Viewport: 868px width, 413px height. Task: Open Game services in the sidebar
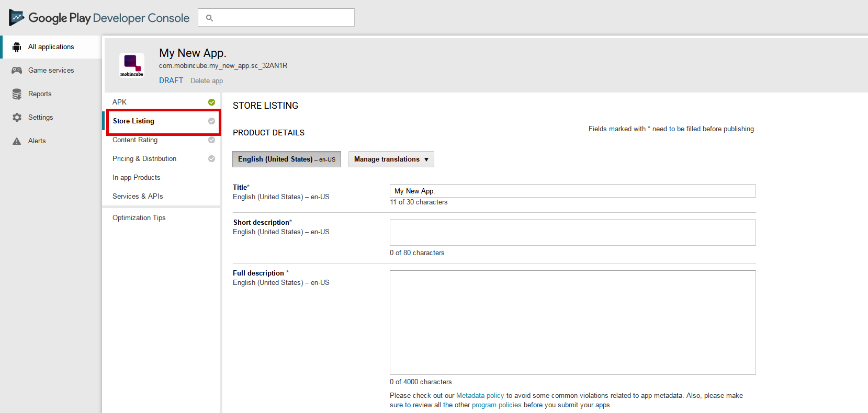(51, 70)
